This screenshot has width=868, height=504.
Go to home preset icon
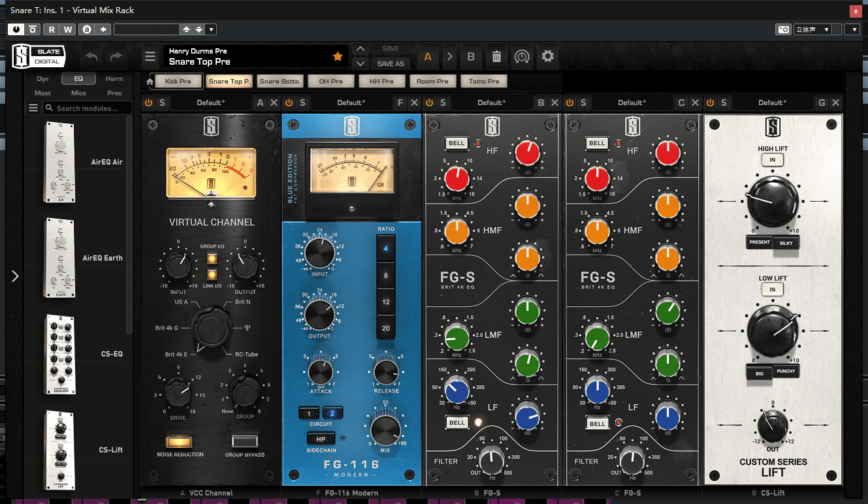(150, 82)
